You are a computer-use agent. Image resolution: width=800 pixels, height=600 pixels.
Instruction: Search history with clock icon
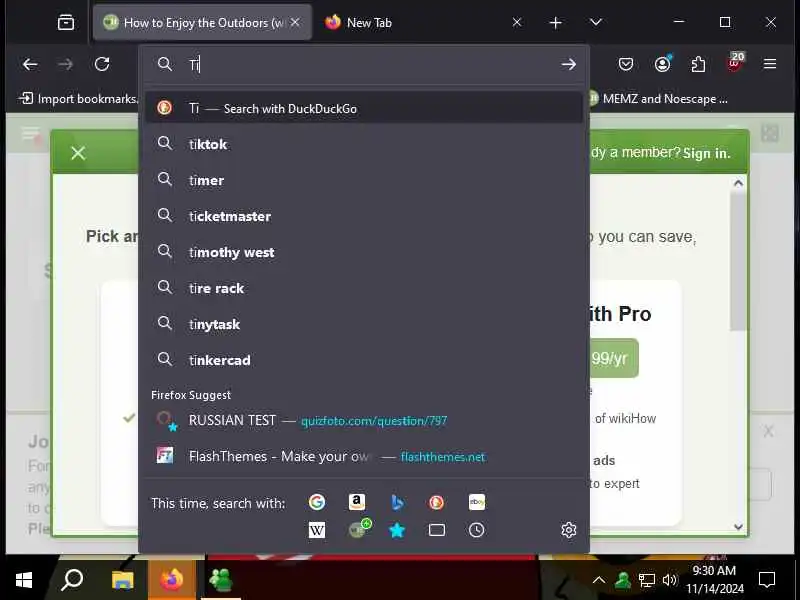tap(477, 530)
